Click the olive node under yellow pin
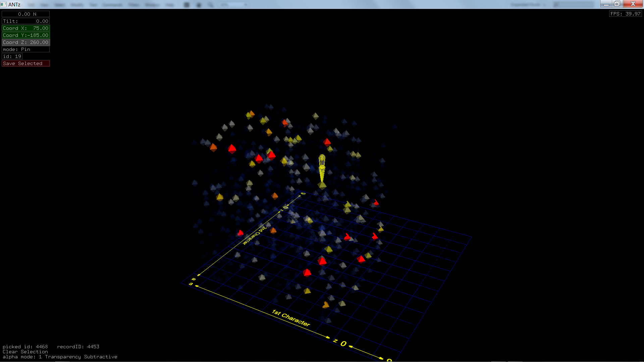Viewport: 644px width, 362px height. (x=322, y=185)
